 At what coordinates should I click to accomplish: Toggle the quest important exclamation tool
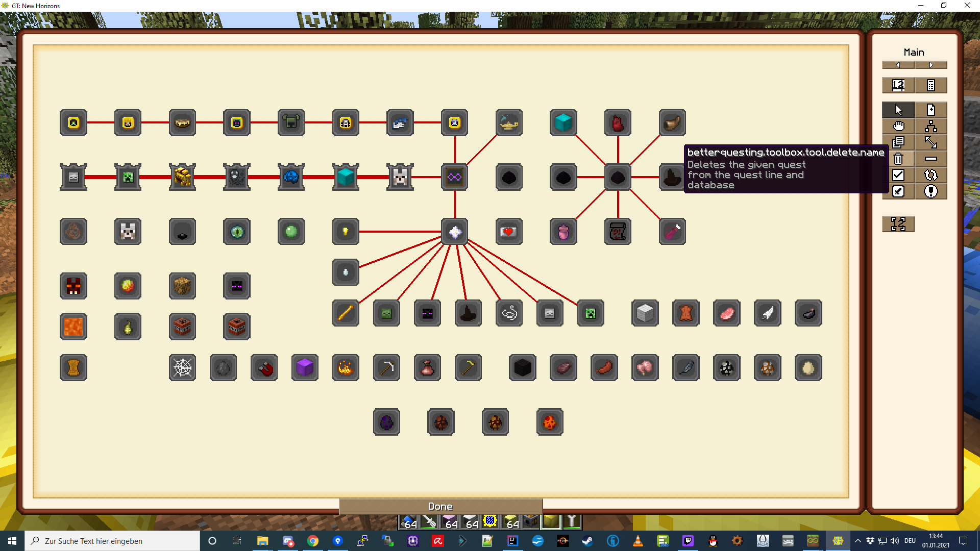tap(931, 191)
